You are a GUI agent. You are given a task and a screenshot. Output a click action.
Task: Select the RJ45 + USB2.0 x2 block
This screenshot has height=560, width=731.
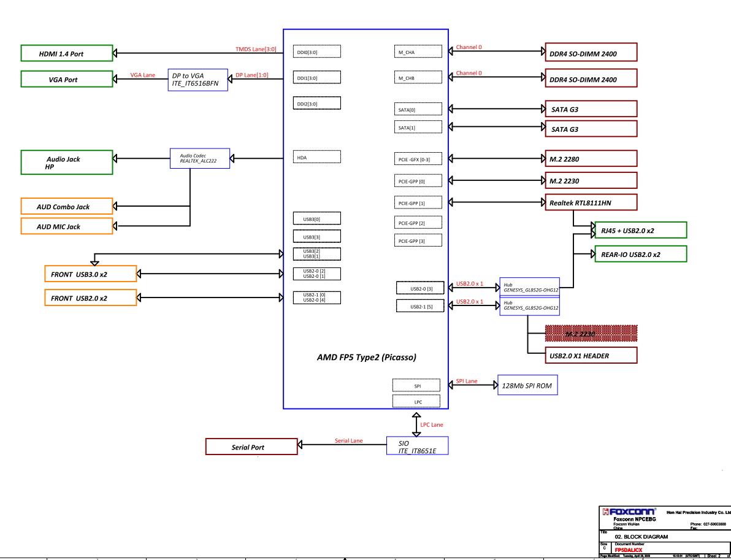pos(641,230)
